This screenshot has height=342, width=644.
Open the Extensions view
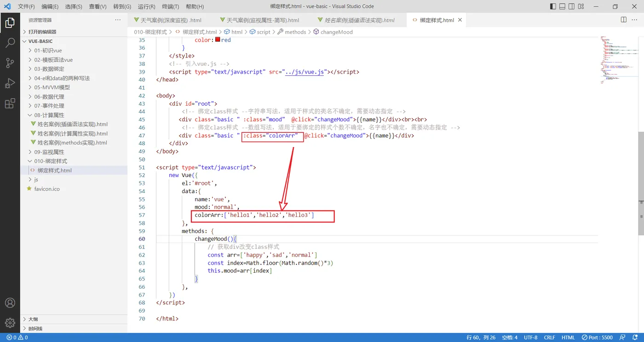10,103
